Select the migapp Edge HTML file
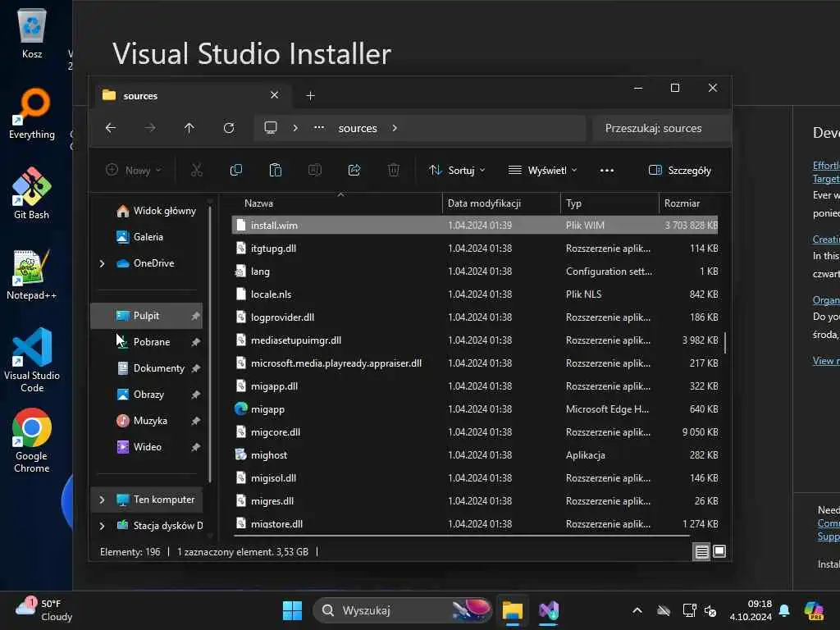Screen dimensions: 840x630 (475, 409)
